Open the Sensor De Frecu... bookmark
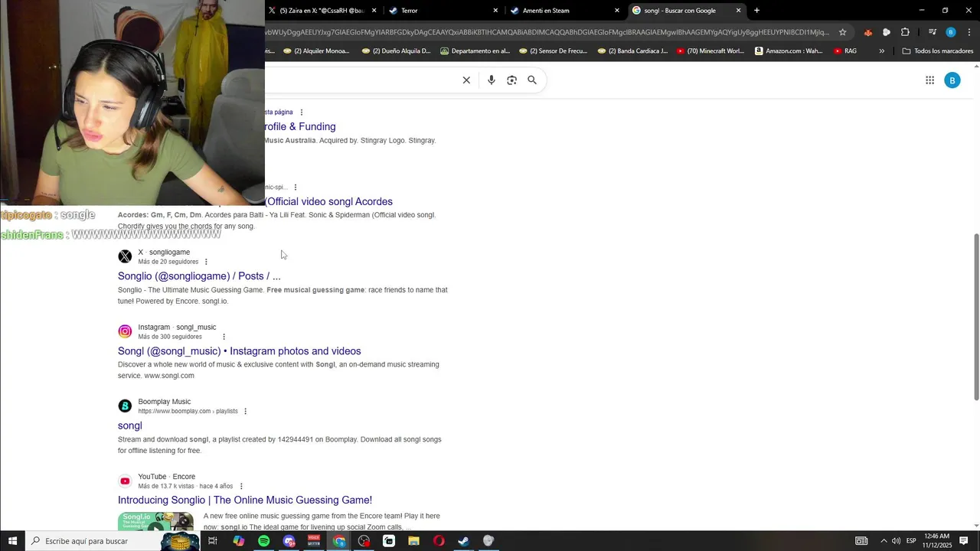 click(x=553, y=51)
